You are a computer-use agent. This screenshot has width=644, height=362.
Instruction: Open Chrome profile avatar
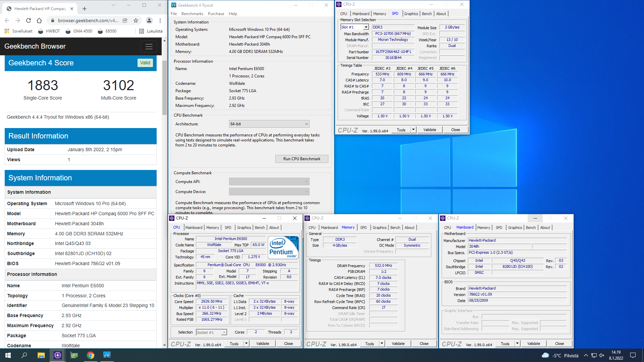149,20
